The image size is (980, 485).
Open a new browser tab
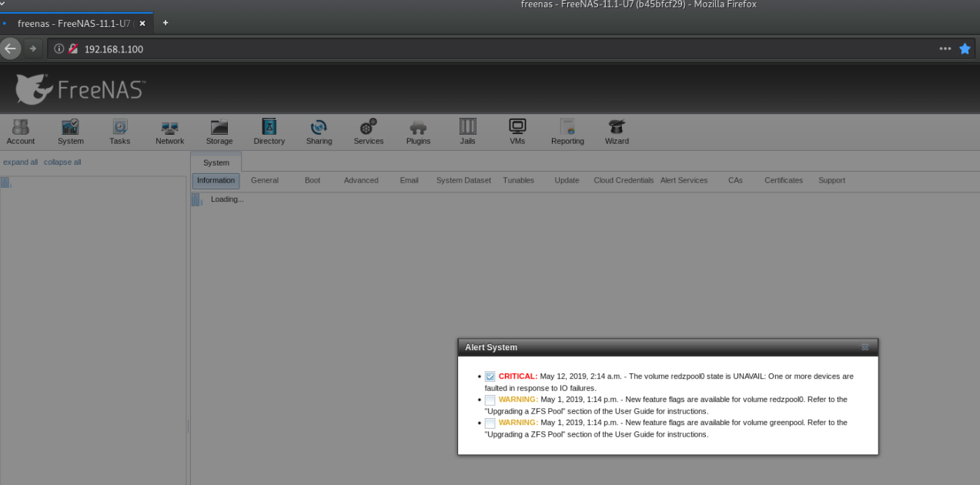(x=165, y=23)
